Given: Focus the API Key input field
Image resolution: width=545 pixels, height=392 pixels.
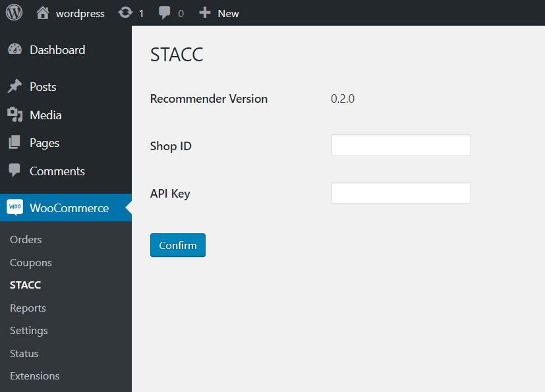Looking at the screenshot, I should (401, 192).
